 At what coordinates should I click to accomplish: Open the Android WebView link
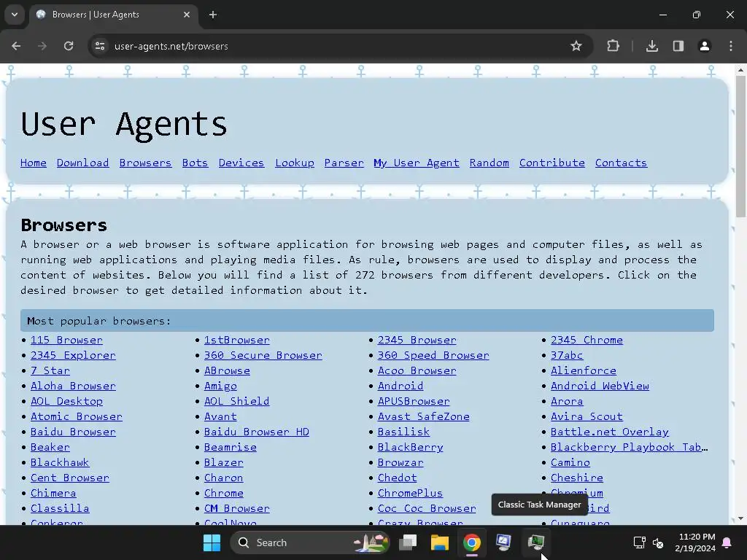coord(600,386)
